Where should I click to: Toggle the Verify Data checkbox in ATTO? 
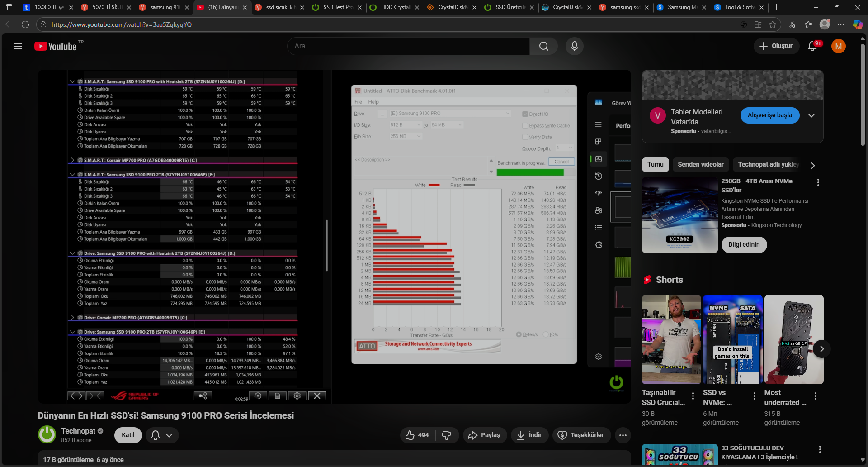pos(525,137)
